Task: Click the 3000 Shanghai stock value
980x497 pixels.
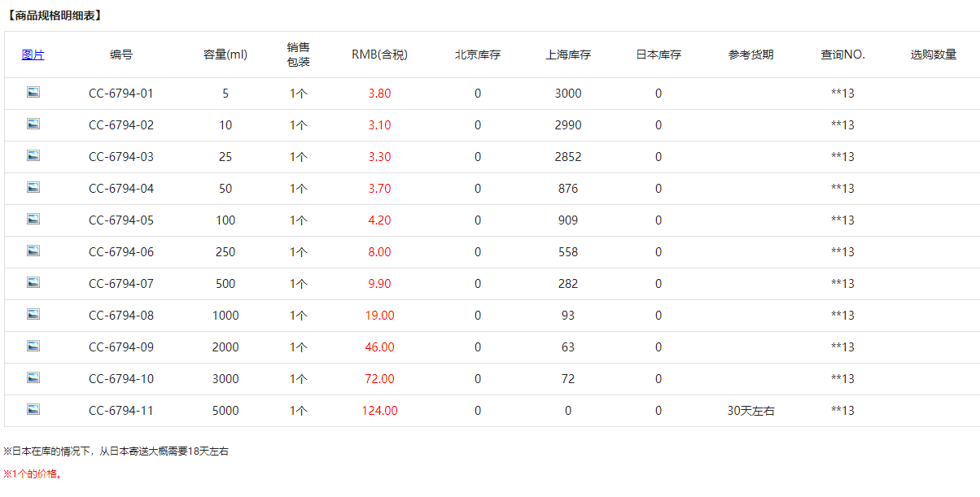Action: click(x=568, y=94)
